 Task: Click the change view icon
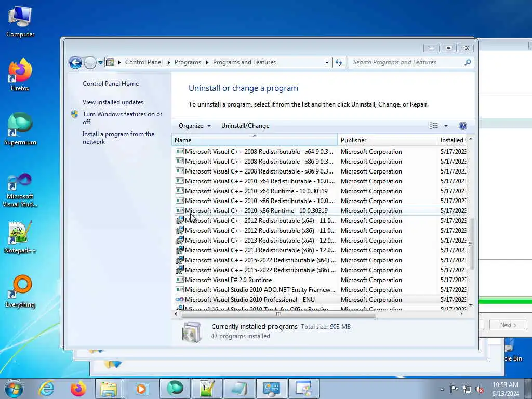pos(434,126)
